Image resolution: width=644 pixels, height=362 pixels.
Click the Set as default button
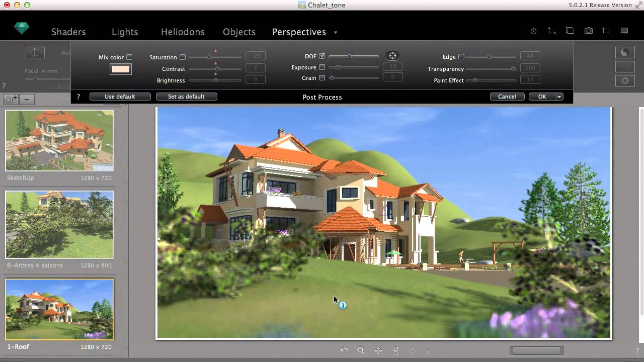point(186,97)
